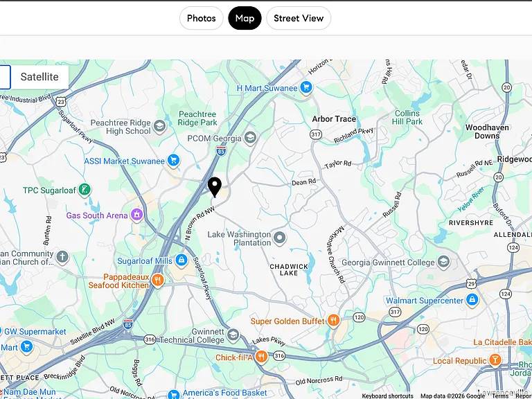Open the Keyboard shortcuts link
The width and height of the screenshot is (532, 399).
tap(387, 396)
